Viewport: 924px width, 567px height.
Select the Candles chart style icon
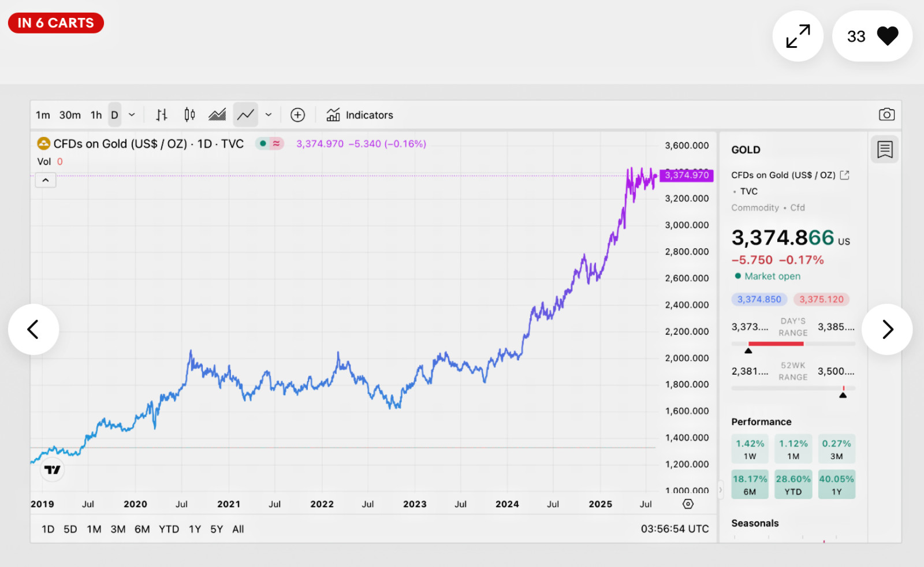coord(189,115)
